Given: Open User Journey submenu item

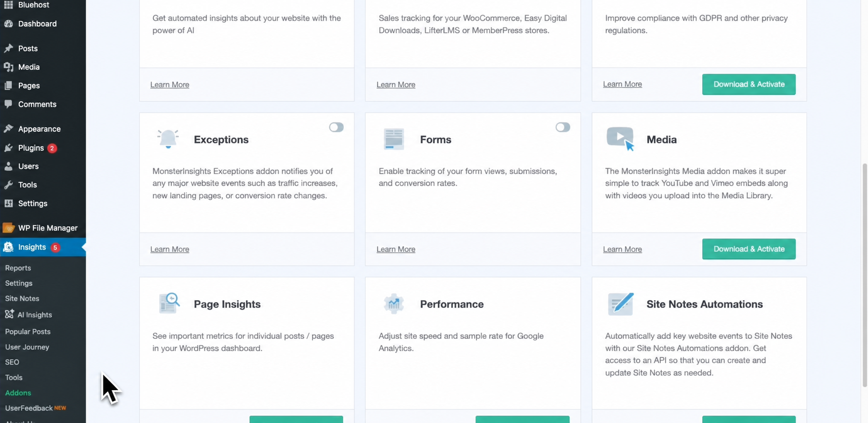Looking at the screenshot, I should coord(27,347).
